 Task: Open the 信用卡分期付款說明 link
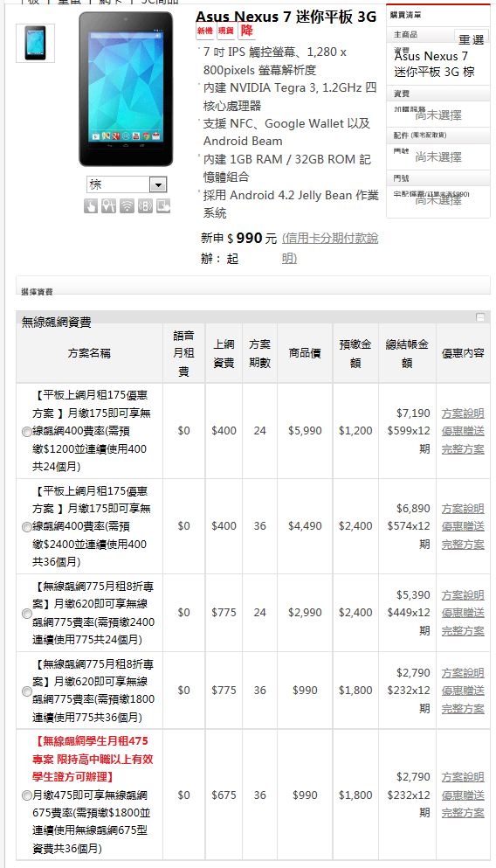[x=330, y=247]
